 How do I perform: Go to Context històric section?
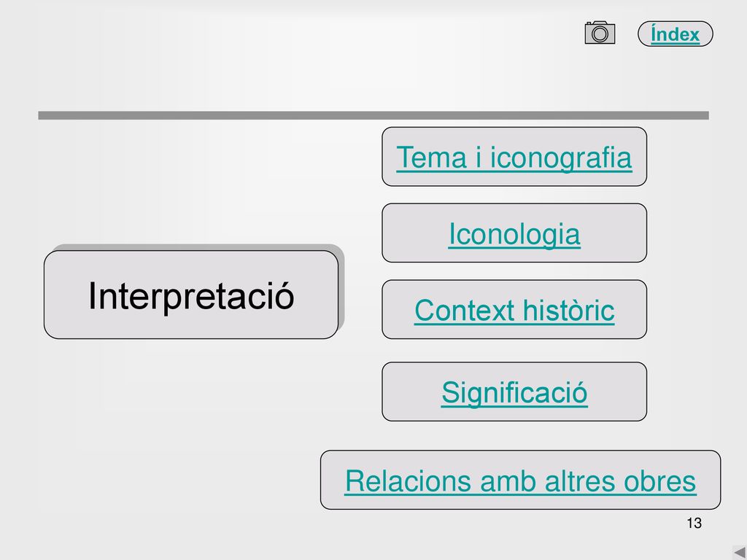tap(514, 311)
